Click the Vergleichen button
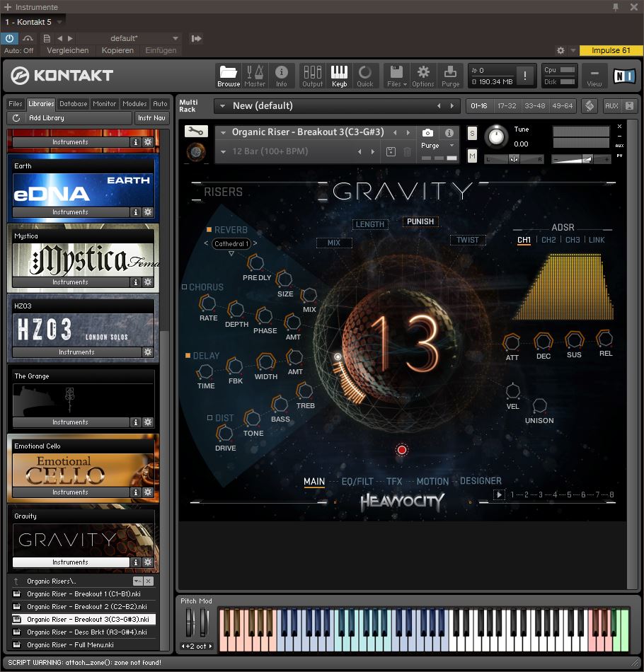 click(68, 50)
